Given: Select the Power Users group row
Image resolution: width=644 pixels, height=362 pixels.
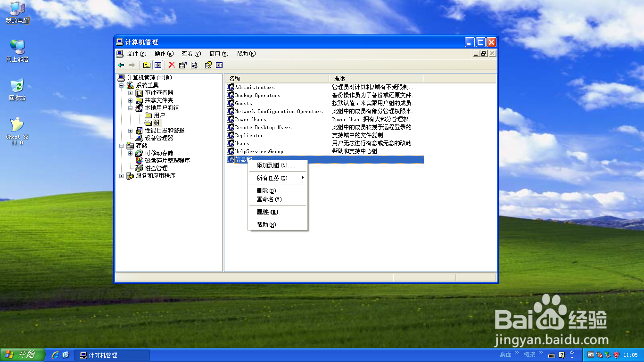Looking at the screenshot, I should click(325, 119).
